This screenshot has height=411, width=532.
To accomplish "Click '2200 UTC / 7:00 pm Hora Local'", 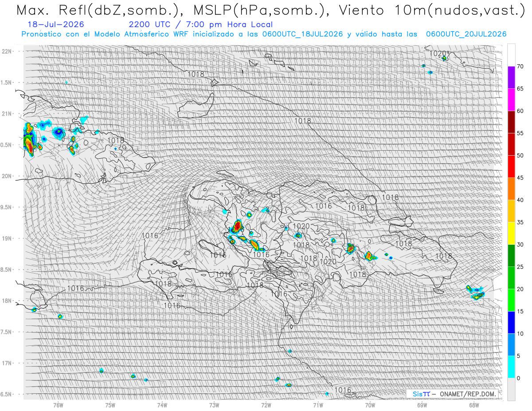I will coord(201,25).
